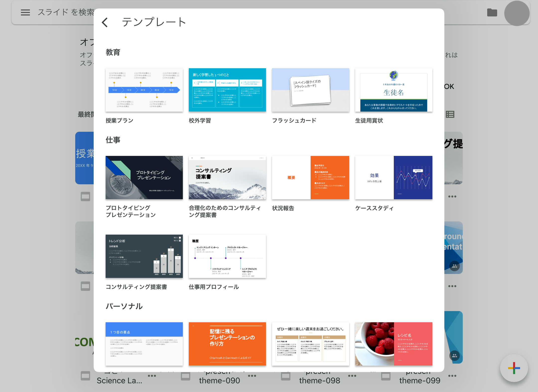Click the 生徒用賞状 label text
The image size is (538, 392).
[x=369, y=121]
